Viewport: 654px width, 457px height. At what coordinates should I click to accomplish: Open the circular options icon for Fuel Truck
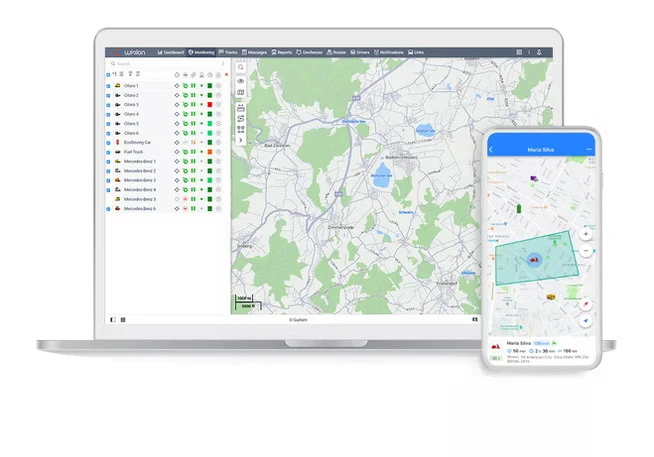tap(218, 152)
